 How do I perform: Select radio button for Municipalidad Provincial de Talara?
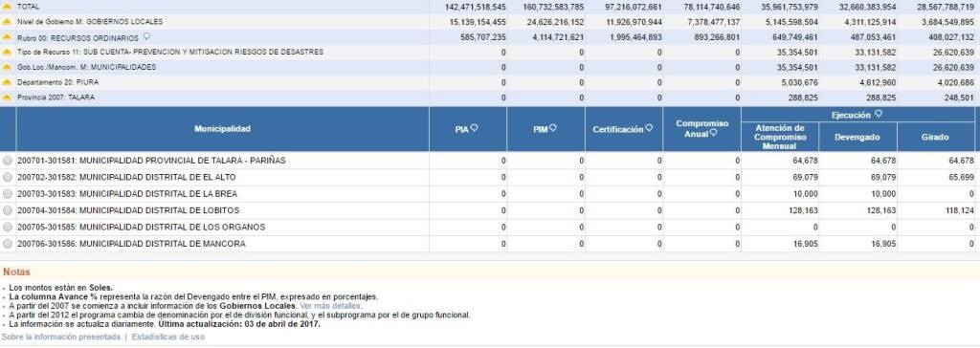[x=8, y=161]
